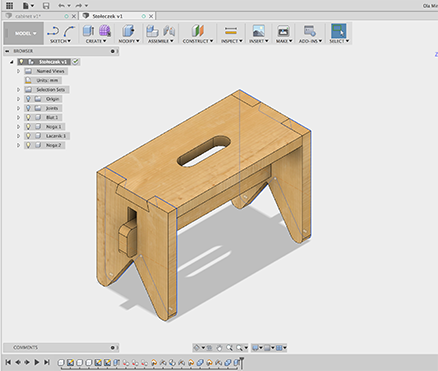
Task: Hide the Blat:1 component lightbulb
Action: click(28, 117)
